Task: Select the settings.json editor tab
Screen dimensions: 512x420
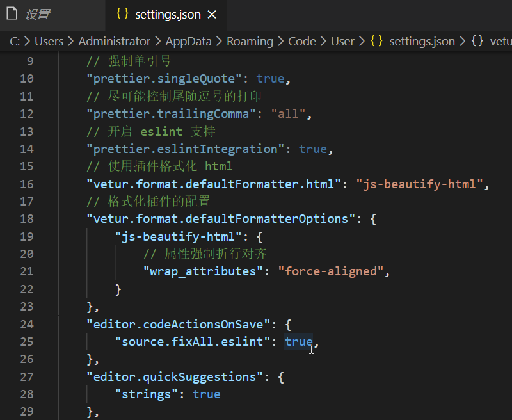Action: [x=166, y=15]
